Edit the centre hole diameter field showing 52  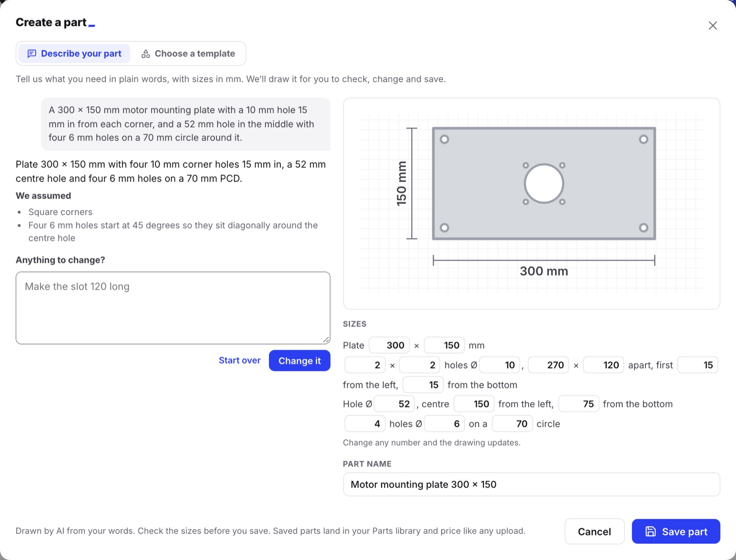(x=394, y=404)
